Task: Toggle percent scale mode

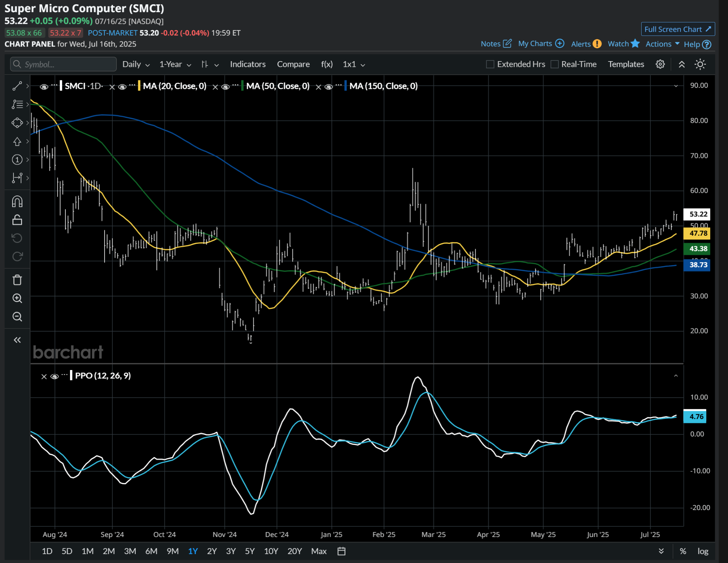Action: [x=683, y=551]
